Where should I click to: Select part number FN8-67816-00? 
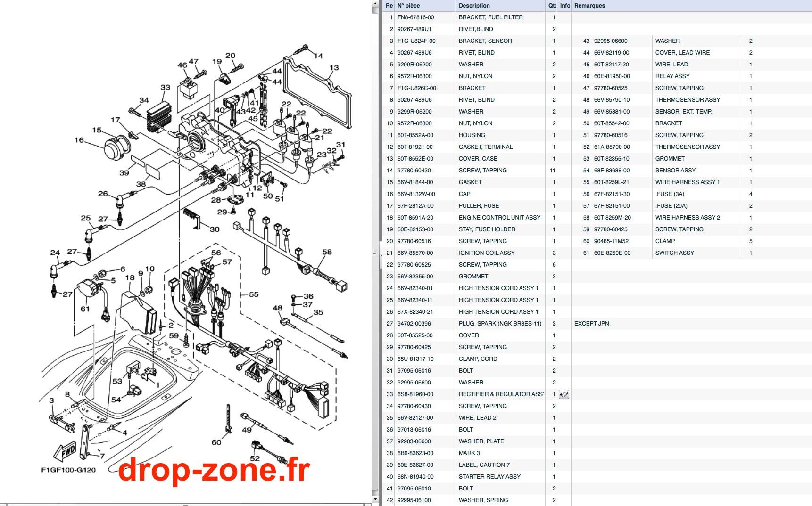coord(415,17)
